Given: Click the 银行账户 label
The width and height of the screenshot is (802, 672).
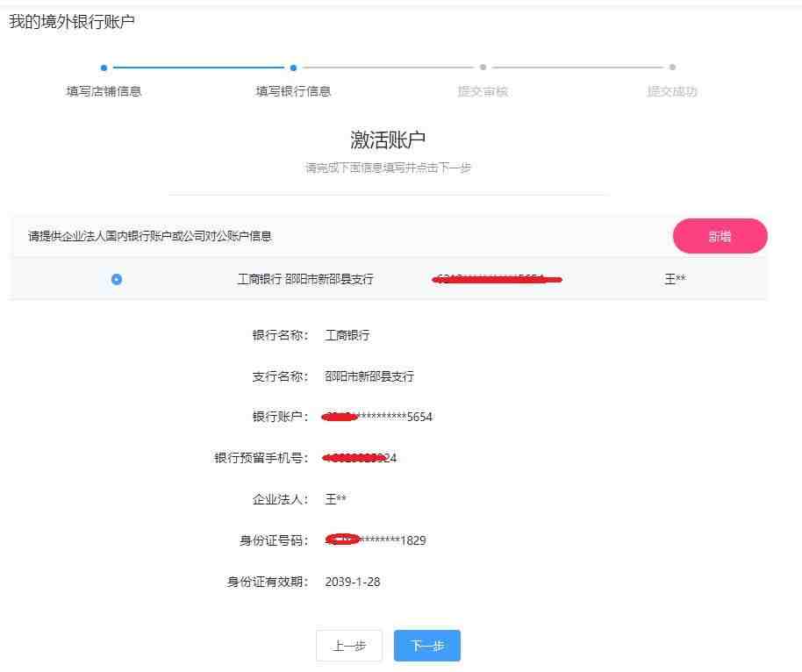Looking at the screenshot, I should (280, 417).
